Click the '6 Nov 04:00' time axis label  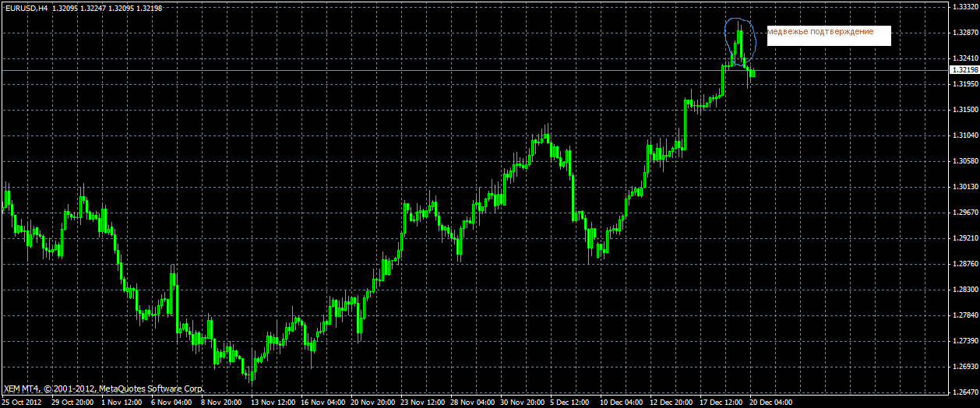[171, 403]
